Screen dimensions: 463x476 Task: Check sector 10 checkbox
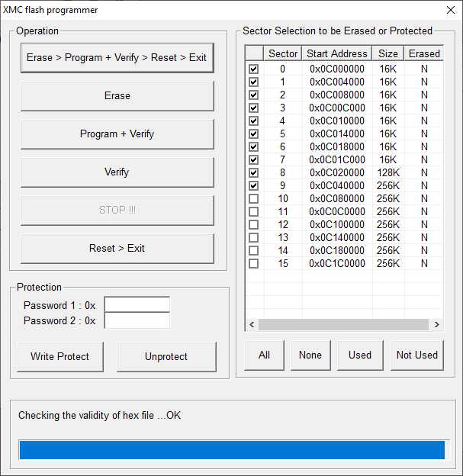click(x=254, y=199)
